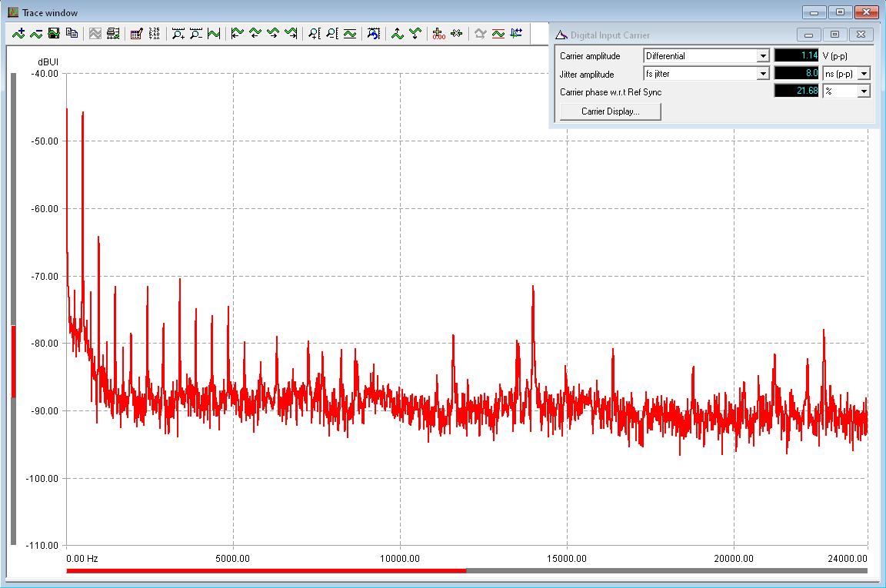886x588 pixels.
Task: Click the print trace icon
Action: [x=113, y=33]
